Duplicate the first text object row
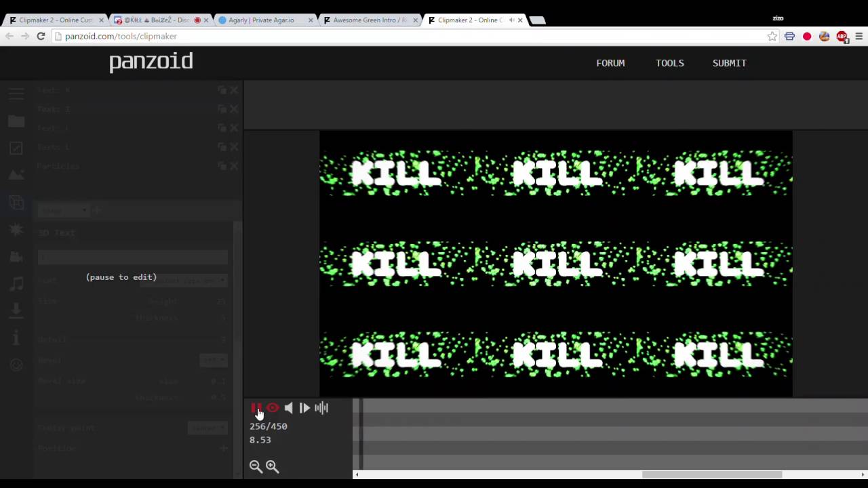Image resolution: width=868 pixels, height=488 pixels. (222, 90)
